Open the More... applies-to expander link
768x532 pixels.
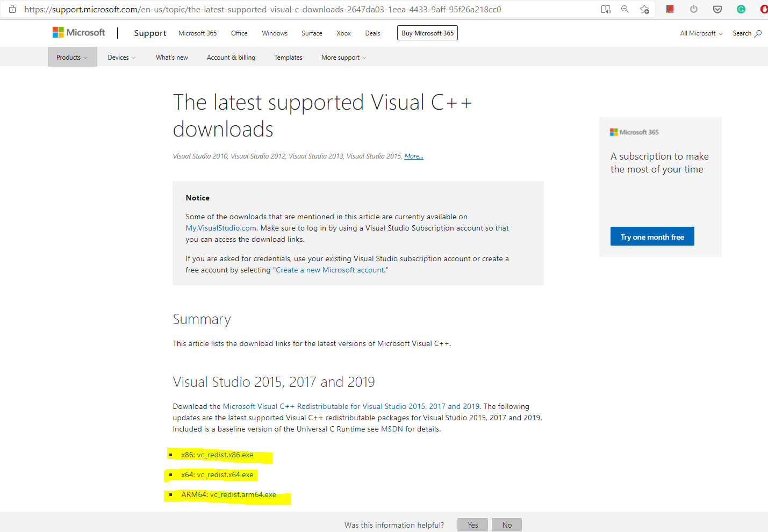tap(414, 156)
